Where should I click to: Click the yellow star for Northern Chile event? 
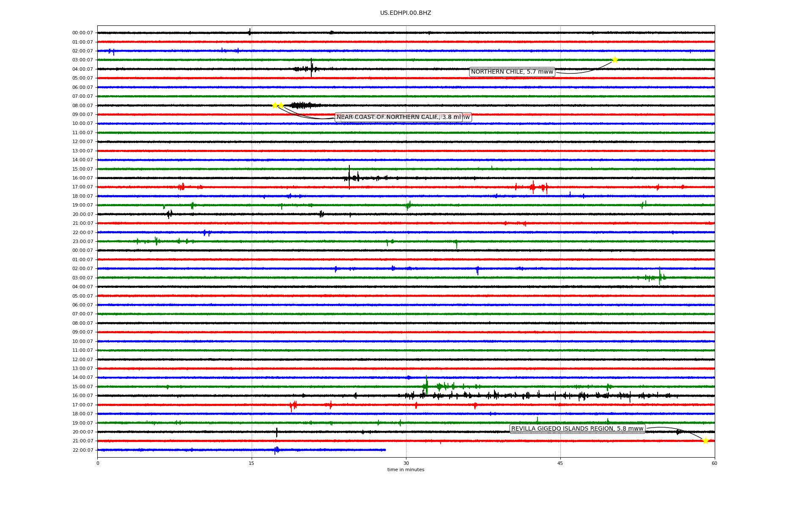pyautogui.click(x=615, y=60)
